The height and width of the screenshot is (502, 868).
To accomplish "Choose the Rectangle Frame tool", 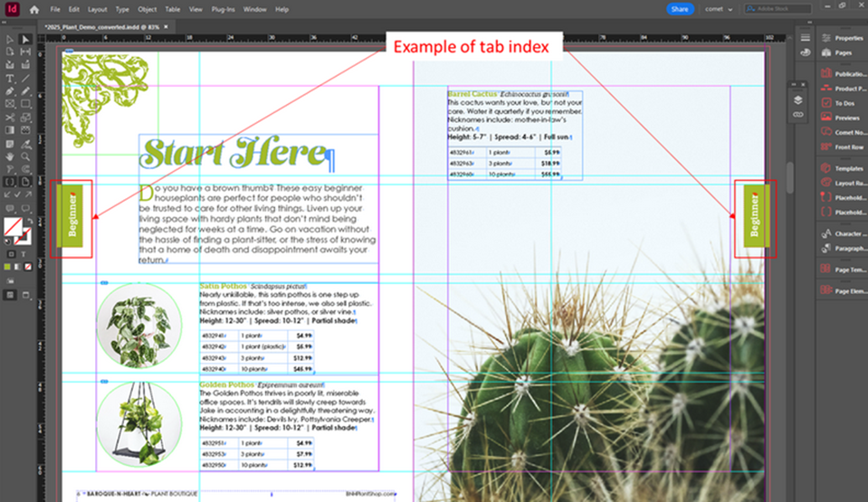I will (x=10, y=104).
